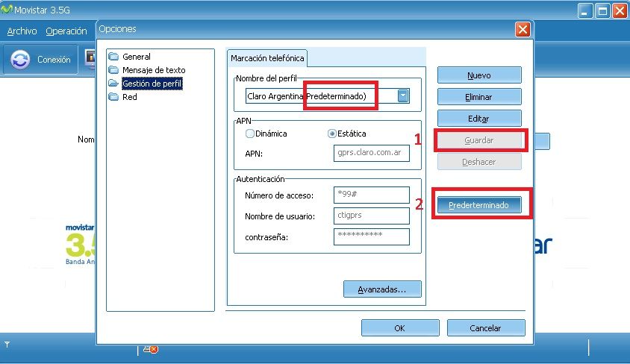This screenshot has width=630, height=364.
Task: Minimize the Movistar 3.5G window
Action: coord(585,11)
